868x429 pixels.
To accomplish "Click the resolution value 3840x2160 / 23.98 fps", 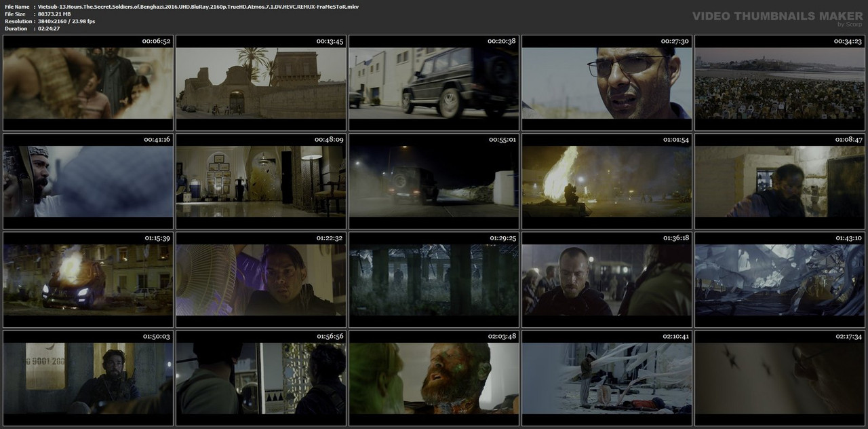I will (x=66, y=22).
